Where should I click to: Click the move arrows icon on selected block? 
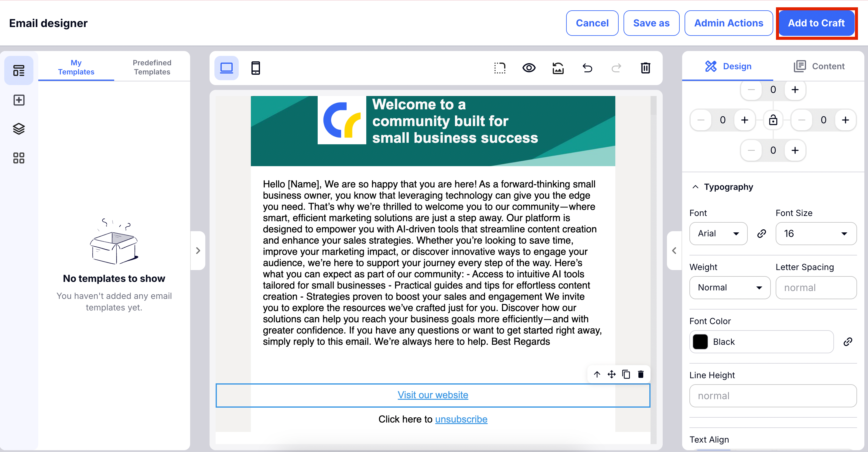coord(611,374)
